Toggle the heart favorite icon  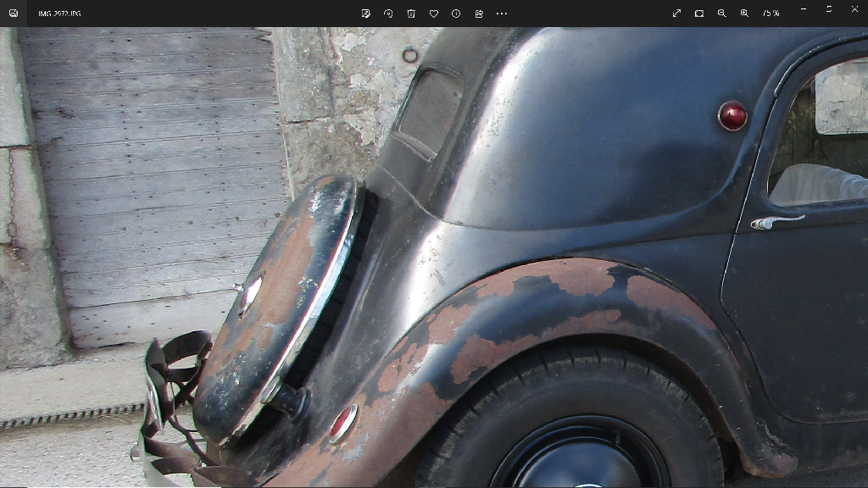click(433, 14)
